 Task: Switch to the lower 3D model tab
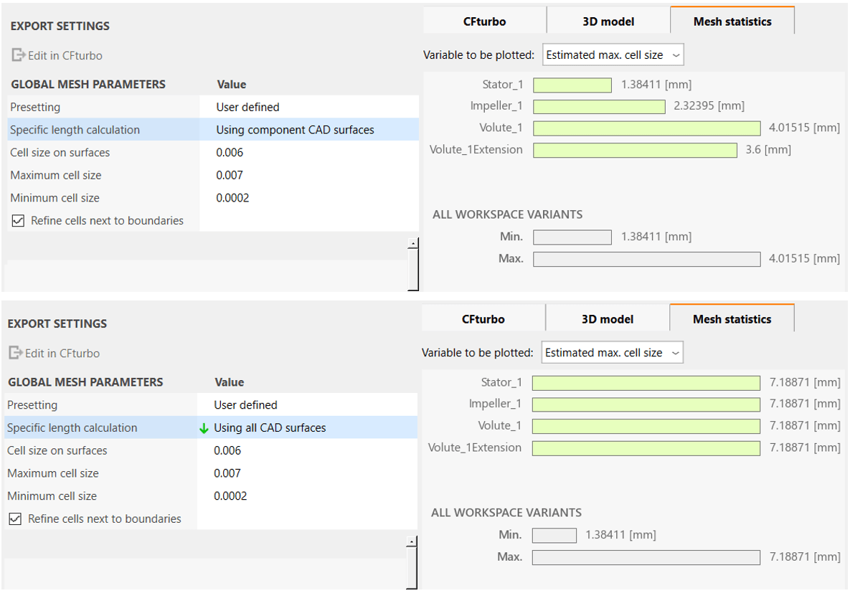pos(607,319)
